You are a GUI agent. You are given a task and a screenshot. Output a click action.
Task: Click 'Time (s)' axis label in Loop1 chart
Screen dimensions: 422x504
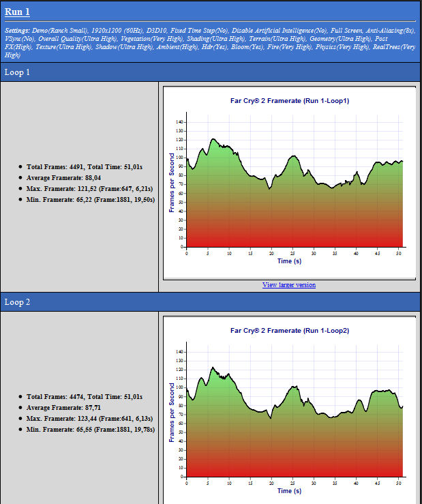point(289,261)
